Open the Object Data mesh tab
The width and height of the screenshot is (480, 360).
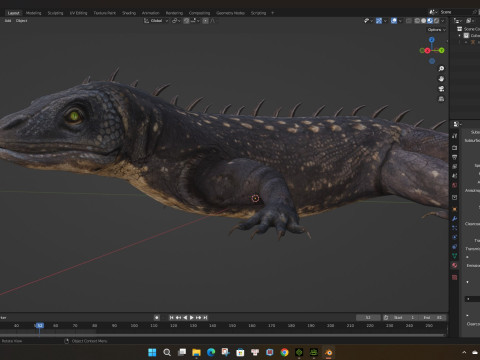click(x=454, y=256)
